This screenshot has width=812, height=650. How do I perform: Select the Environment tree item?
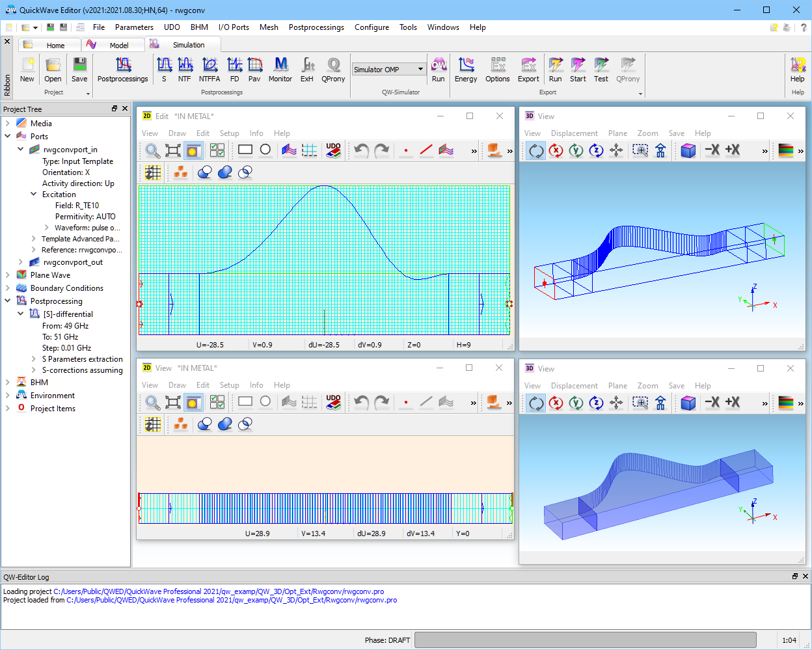52,396
